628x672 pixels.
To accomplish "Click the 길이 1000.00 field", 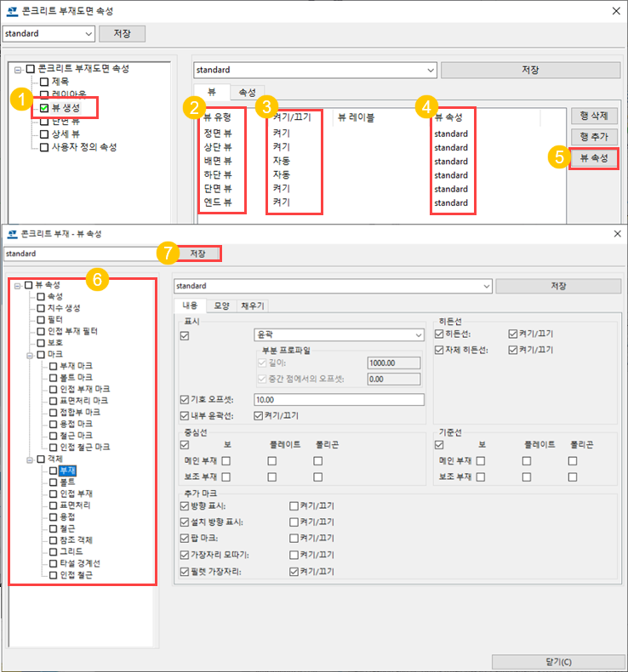I will [393, 363].
